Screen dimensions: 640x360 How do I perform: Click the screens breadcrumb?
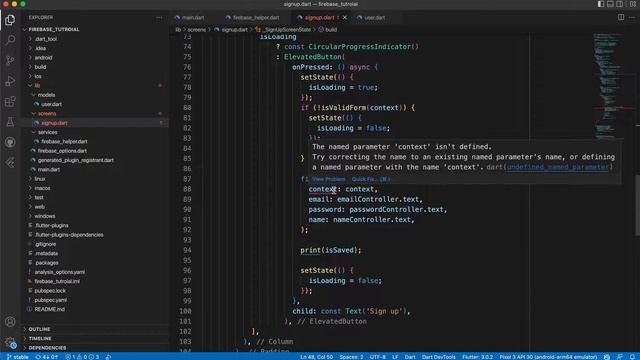197,29
